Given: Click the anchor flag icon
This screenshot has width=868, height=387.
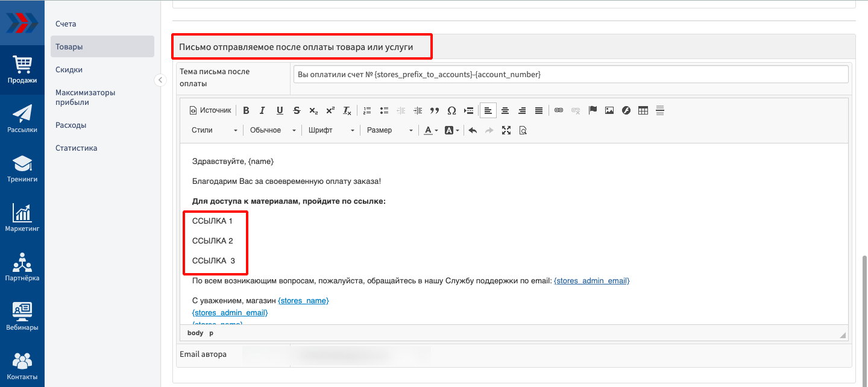Looking at the screenshot, I should 593,110.
